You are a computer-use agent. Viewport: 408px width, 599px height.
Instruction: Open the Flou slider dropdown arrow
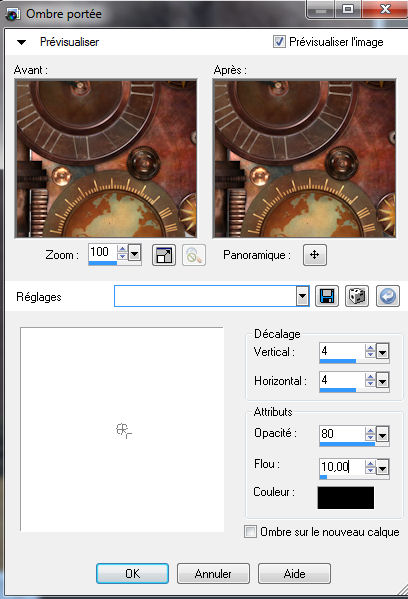click(382, 467)
